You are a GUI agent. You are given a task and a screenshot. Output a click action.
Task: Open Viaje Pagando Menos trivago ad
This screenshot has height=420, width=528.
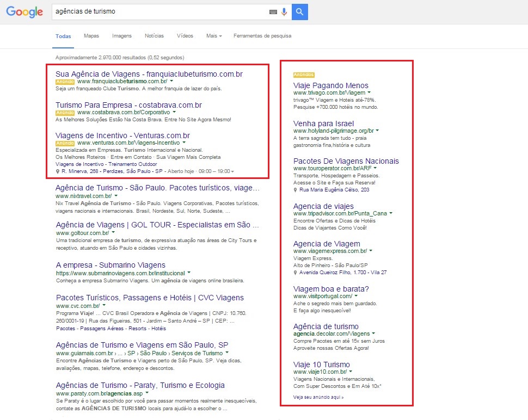(330, 85)
